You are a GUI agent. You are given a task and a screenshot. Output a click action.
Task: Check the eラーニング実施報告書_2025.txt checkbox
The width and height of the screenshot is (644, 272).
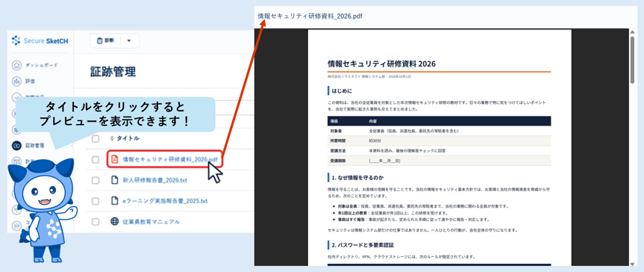click(x=96, y=201)
